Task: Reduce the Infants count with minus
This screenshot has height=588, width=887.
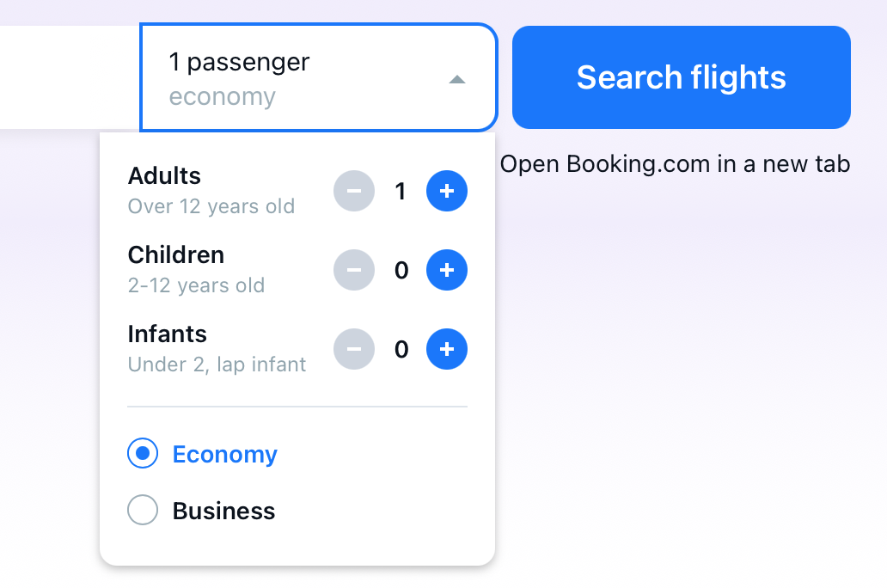Action: [x=354, y=349]
